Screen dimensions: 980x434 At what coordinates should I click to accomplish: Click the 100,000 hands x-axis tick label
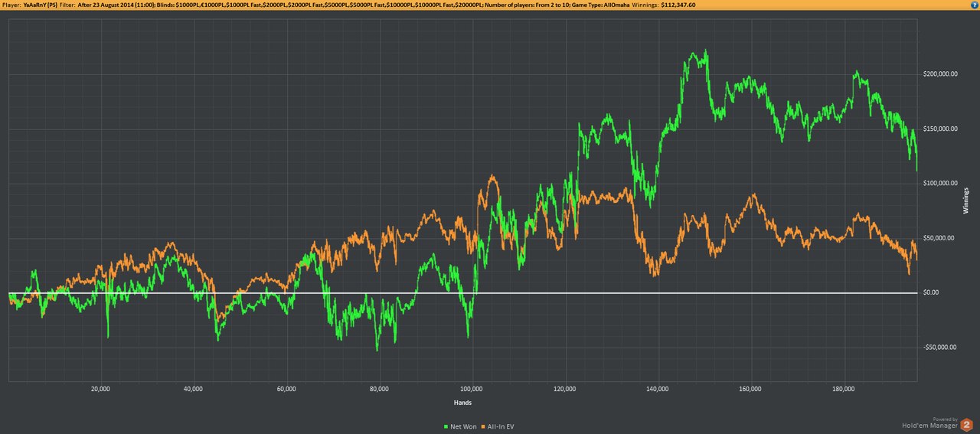(472, 389)
